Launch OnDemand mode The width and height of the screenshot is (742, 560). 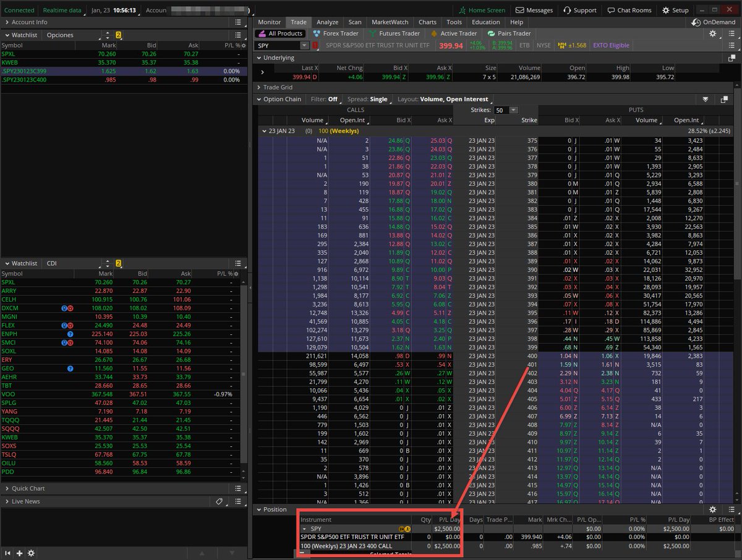pos(714,22)
